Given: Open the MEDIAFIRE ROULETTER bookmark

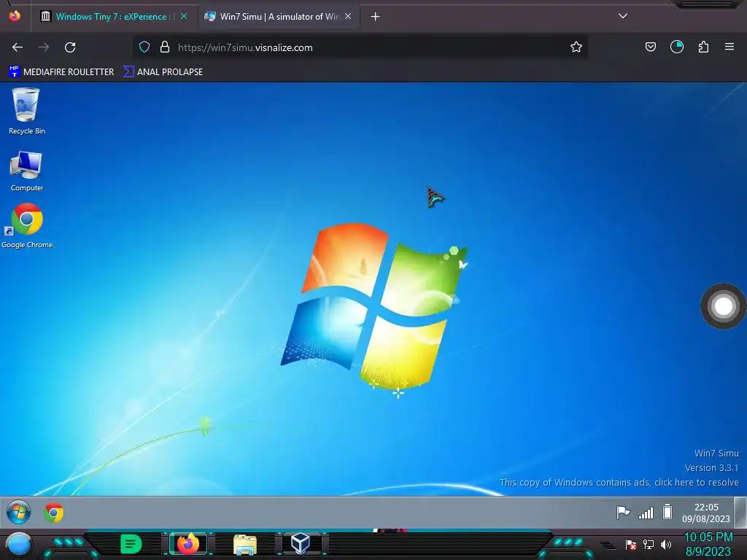Looking at the screenshot, I should (x=61, y=72).
